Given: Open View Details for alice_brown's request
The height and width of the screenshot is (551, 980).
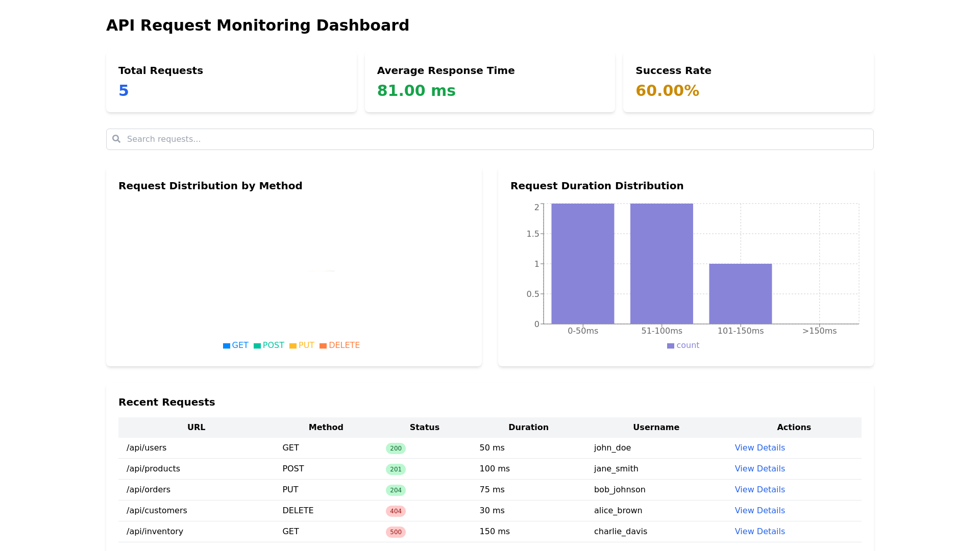Looking at the screenshot, I should (x=759, y=511).
